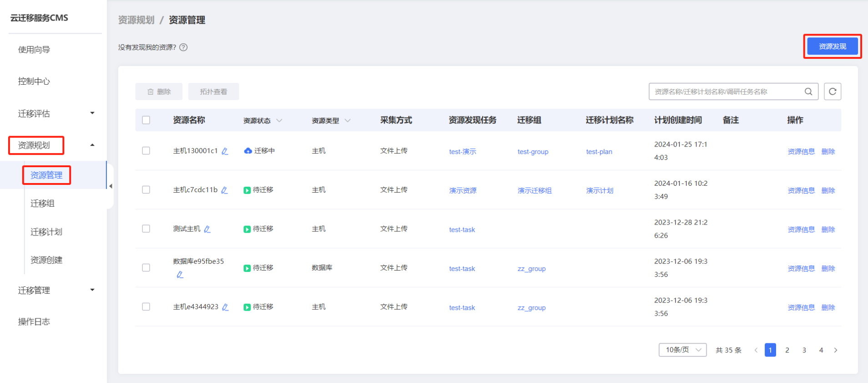
Task: Collapse the sidebar with the arrow handle
Action: click(x=111, y=186)
